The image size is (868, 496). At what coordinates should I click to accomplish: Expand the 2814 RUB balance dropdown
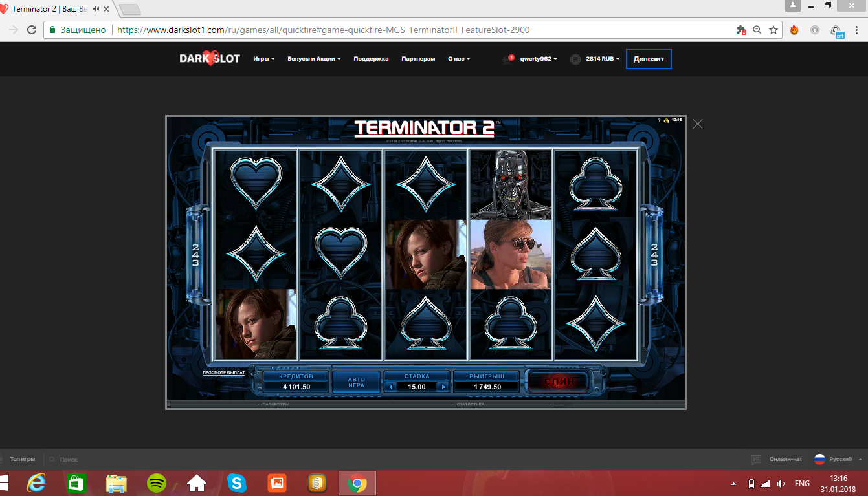pos(603,59)
